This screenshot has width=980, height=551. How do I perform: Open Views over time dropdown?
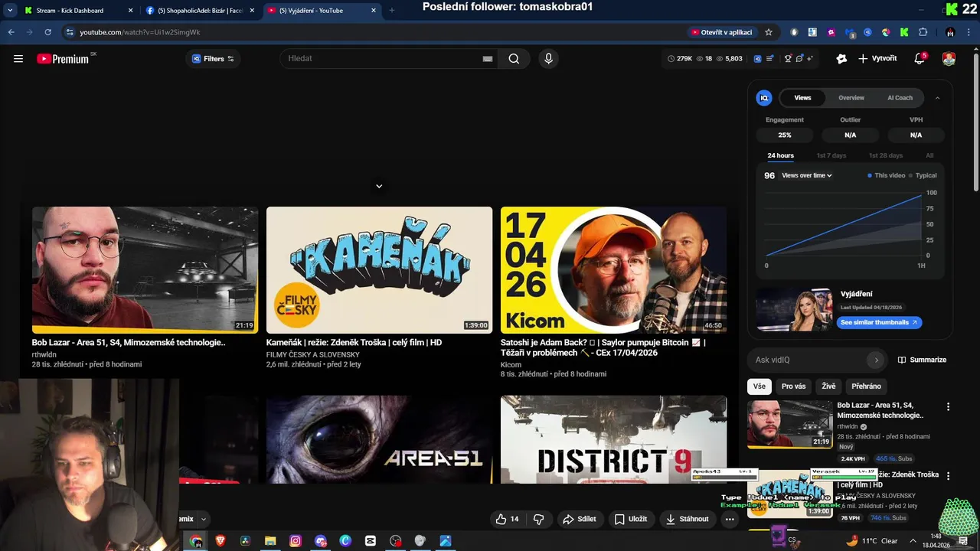click(x=806, y=175)
